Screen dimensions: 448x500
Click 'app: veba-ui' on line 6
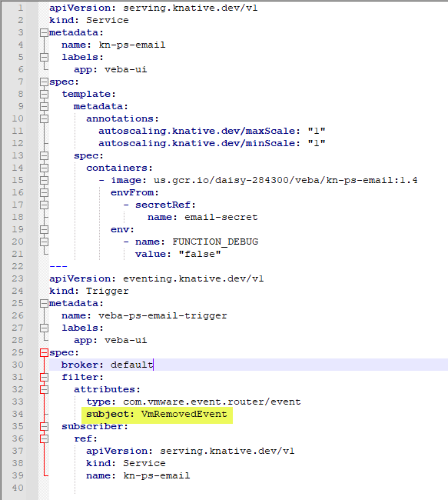click(x=111, y=69)
